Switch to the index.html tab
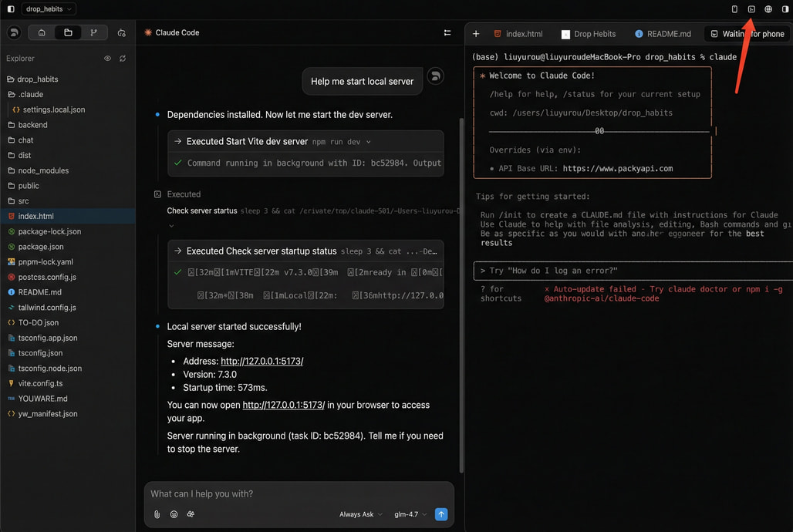 518,34
